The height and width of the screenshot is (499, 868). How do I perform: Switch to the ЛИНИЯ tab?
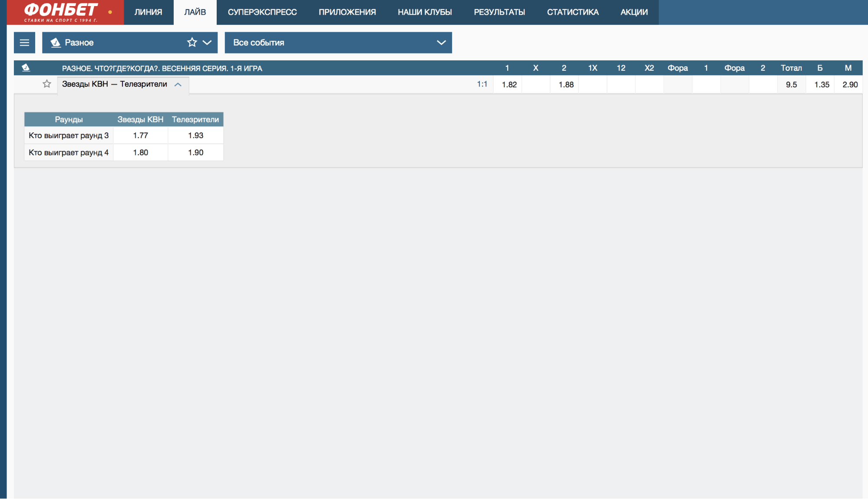click(148, 12)
